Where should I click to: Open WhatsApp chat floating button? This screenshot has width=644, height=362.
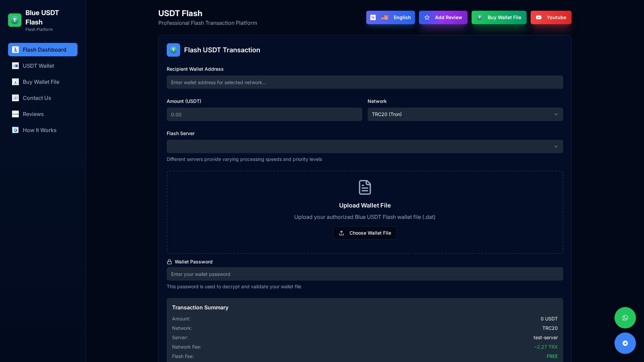tap(625, 318)
